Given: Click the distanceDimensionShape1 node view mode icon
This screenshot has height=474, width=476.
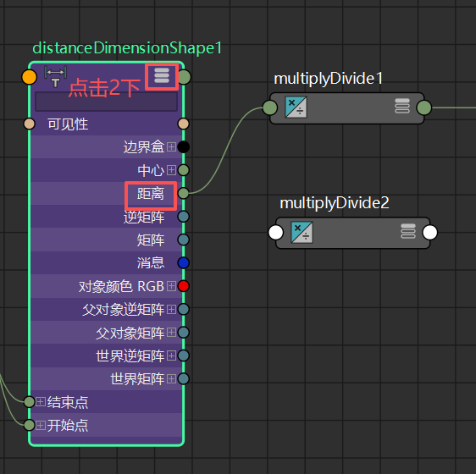Looking at the screenshot, I should (x=162, y=75).
